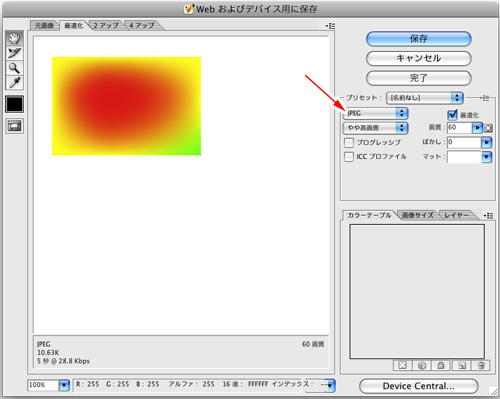500x399 pixels.
Task: Switch to the 画像サイズ tab
Action: click(x=417, y=215)
